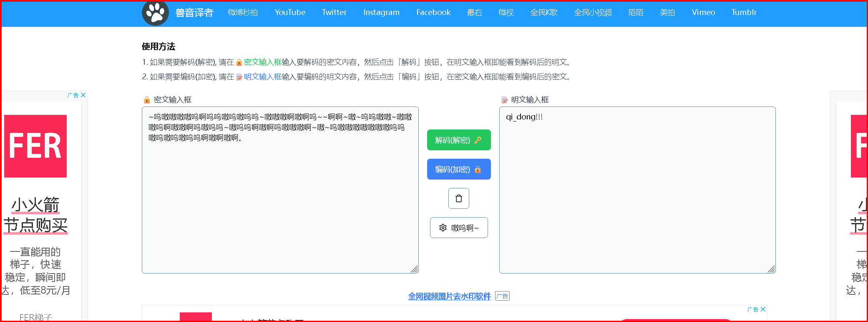Clear both boxes with the trash button
This screenshot has width=868, height=322.
pos(459,198)
